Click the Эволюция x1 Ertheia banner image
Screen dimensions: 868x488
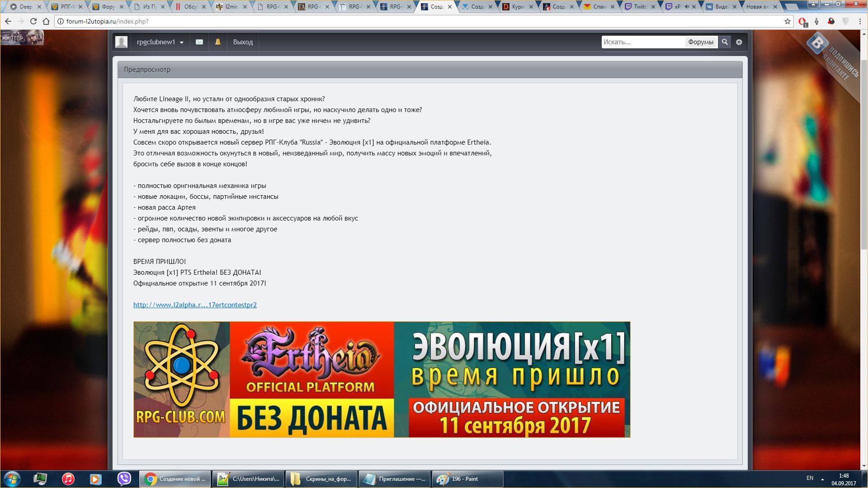coord(382,380)
